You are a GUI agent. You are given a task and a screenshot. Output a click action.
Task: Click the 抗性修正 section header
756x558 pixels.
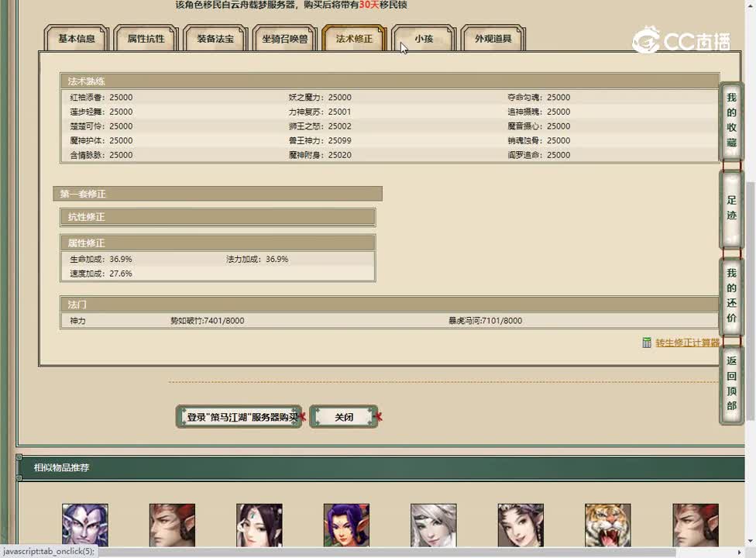tap(218, 217)
